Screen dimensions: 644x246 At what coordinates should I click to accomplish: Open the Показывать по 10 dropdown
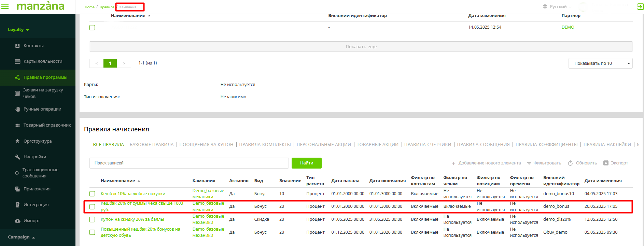600,63
